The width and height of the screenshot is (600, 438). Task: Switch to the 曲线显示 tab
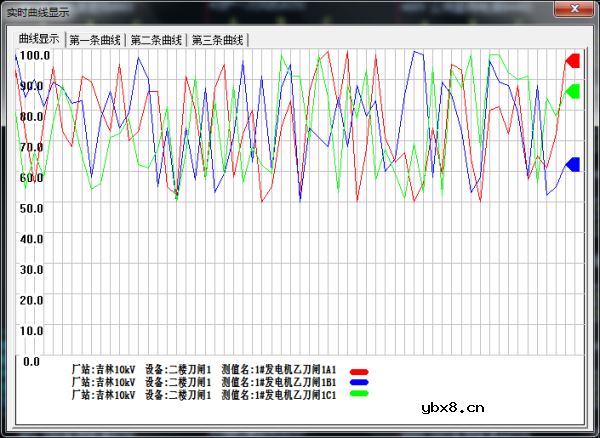tap(39, 39)
